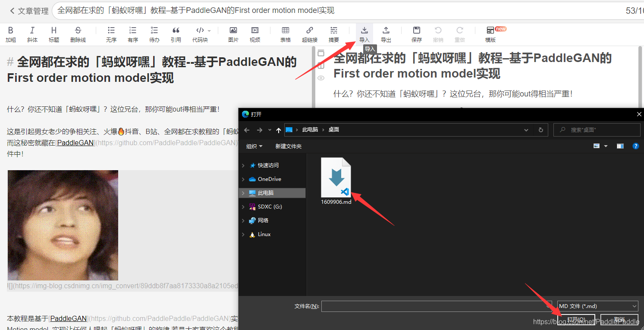Switch to split-column layout icon in preview

coord(321,65)
